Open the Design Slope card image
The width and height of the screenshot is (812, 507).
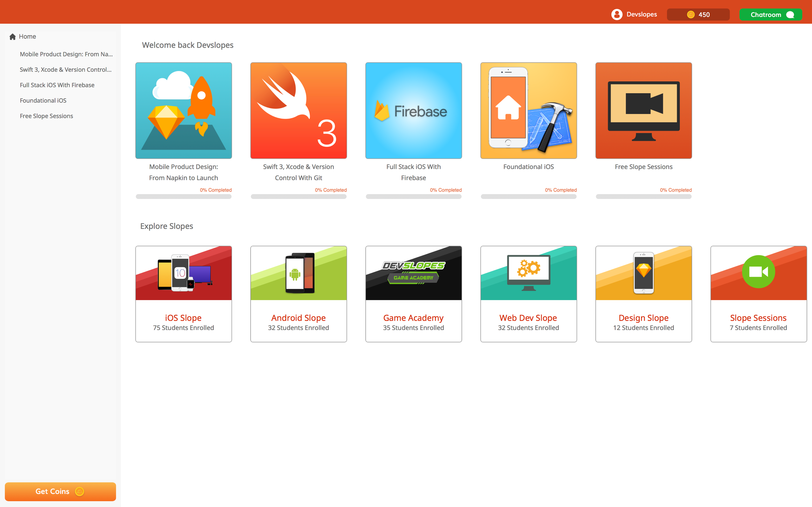click(643, 273)
